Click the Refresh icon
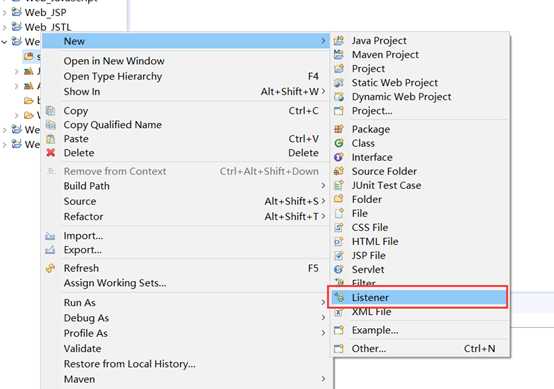 click(51, 268)
